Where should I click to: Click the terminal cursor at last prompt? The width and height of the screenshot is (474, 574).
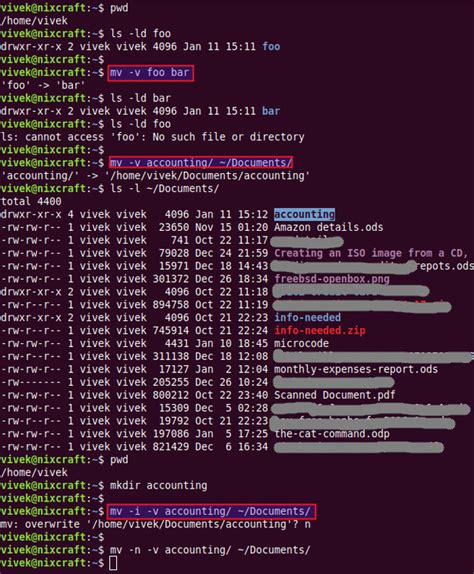tap(113, 563)
